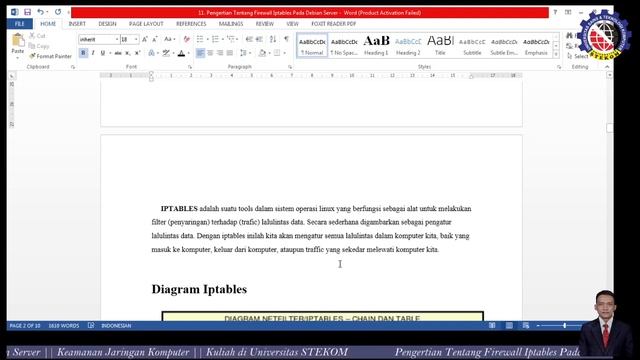
Task: Switch to the MAILINGS ribbon tab
Action: coord(231,24)
